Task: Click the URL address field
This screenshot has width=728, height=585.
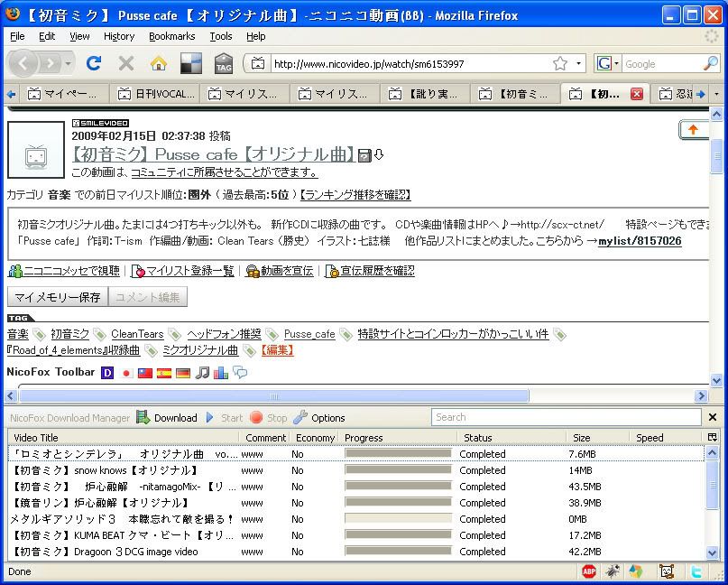Action: click(x=410, y=64)
